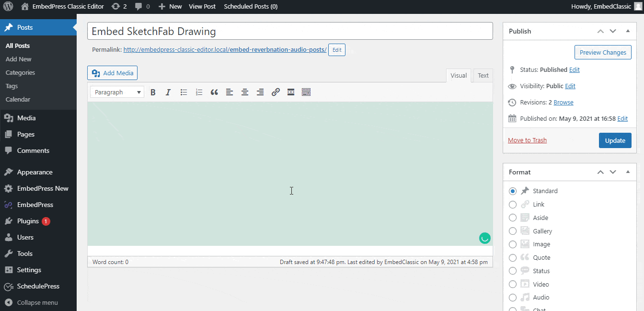The width and height of the screenshot is (644, 311).
Task: Open Settings in the admin sidebar
Action: [x=38, y=270]
